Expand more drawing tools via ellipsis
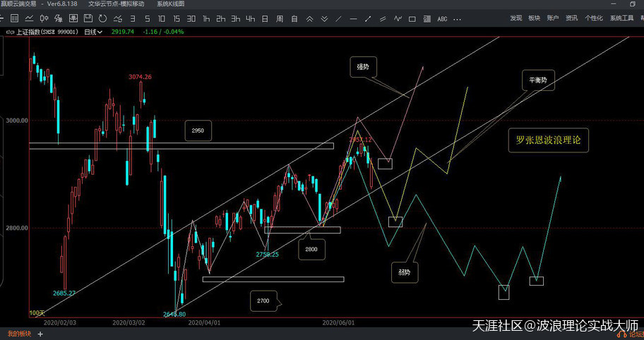 (x=456, y=18)
